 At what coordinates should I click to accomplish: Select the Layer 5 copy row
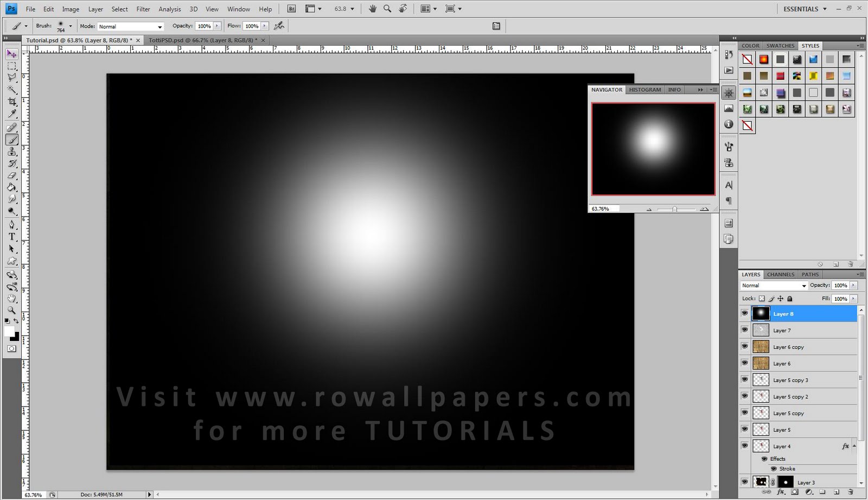[799, 413]
